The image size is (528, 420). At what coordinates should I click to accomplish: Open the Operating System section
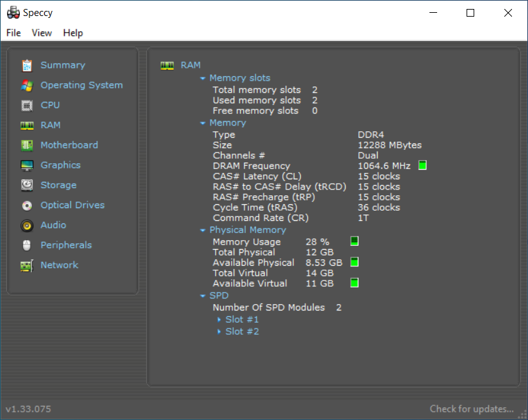pyautogui.click(x=82, y=85)
